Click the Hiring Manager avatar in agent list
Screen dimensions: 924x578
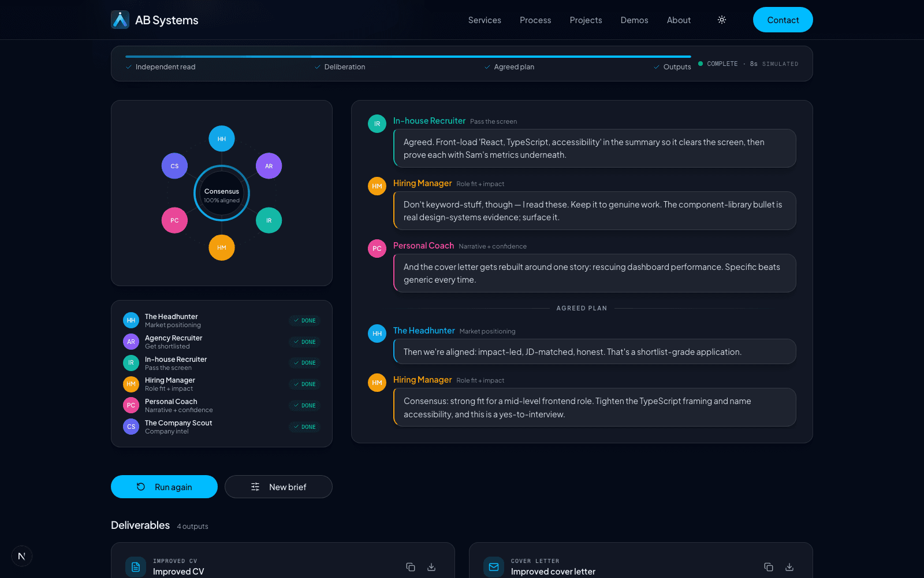(x=131, y=384)
